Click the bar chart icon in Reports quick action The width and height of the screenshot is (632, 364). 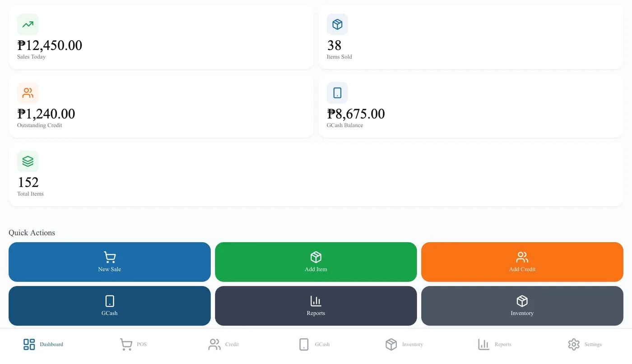pyautogui.click(x=316, y=301)
